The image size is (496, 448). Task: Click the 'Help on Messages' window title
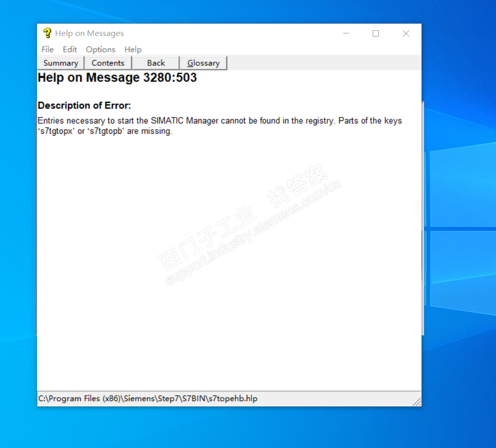[x=89, y=33]
